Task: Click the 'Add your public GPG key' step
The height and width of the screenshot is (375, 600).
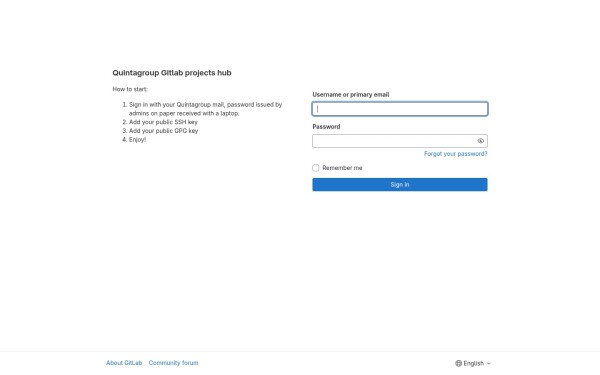Action: [x=163, y=131]
